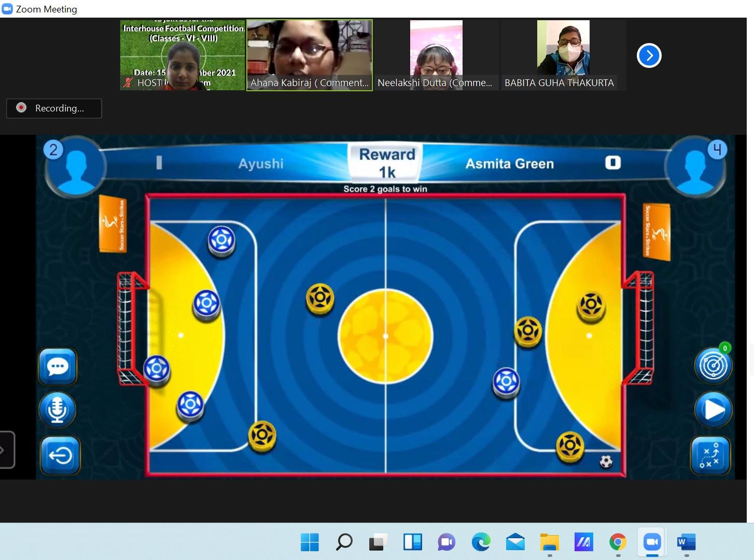Click the game's back arrow button
Image resolution: width=754 pixels, height=560 pixels.
(x=60, y=455)
